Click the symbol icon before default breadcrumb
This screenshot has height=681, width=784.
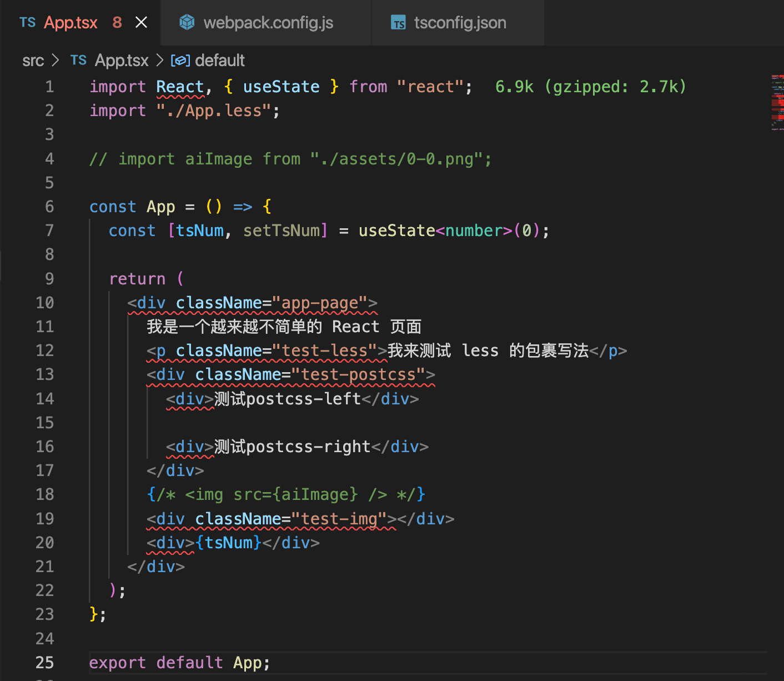pos(180,61)
